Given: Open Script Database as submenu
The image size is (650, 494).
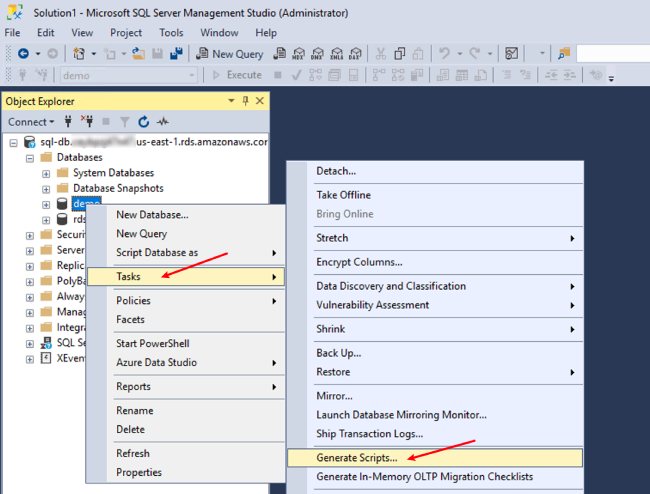Looking at the screenshot, I should tap(187, 253).
